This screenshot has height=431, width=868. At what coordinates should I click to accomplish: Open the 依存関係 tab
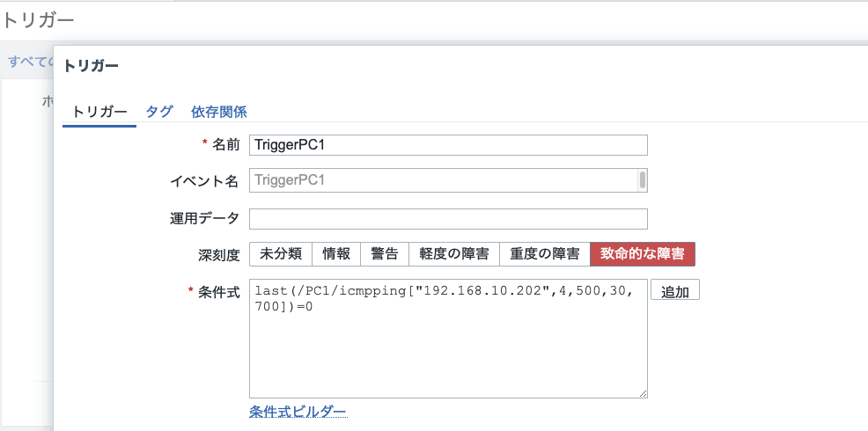218,113
